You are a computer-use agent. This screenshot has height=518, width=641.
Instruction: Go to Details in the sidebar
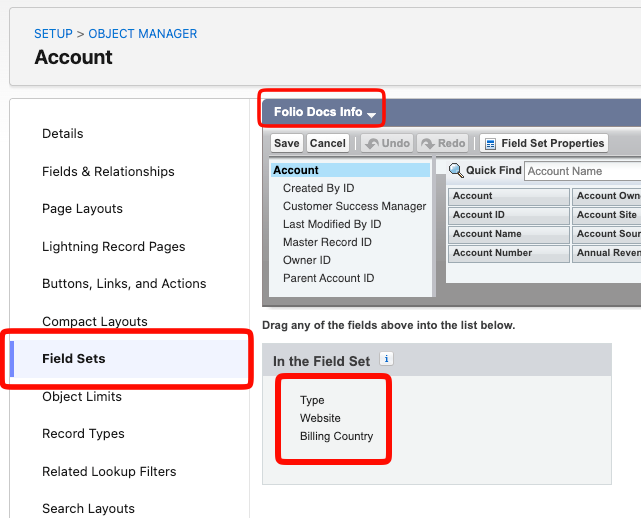[63, 134]
